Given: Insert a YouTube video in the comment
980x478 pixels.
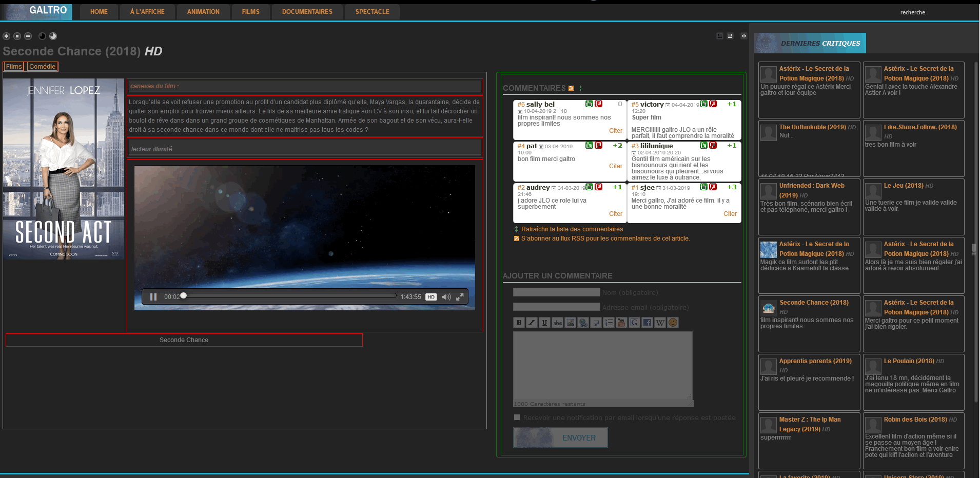Looking at the screenshot, I should [621, 323].
